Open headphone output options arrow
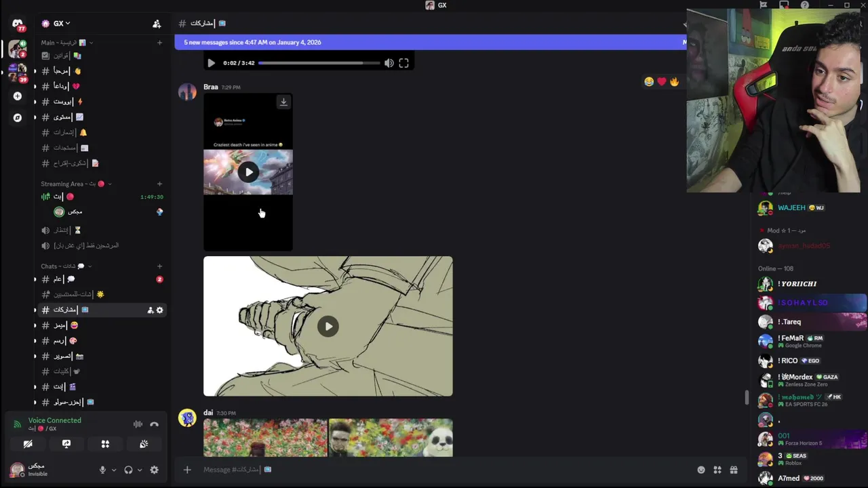The height and width of the screenshot is (488, 868). (140, 470)
